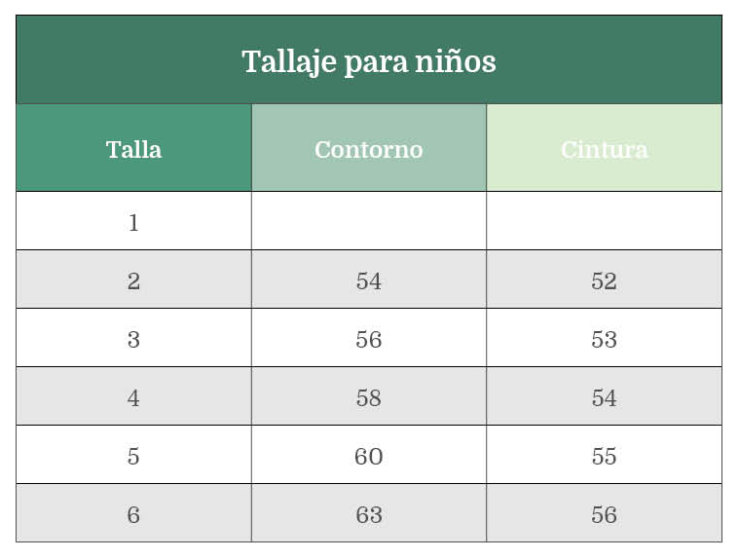Select Contorno value 56 in Talla 3 row
Image resolution: width=739 pixels, height=560 pixels.
(368, 339)
